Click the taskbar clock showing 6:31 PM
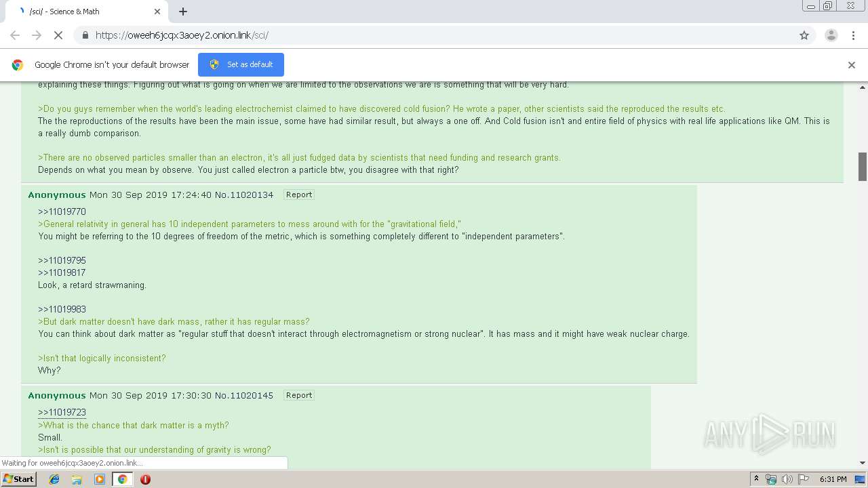Image resolution: width=868 pixels, height=488 pixels. (x=833, y=479)
